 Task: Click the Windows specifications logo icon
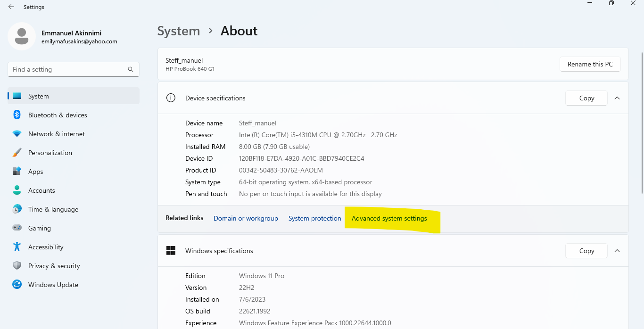(x=171, y=251)
